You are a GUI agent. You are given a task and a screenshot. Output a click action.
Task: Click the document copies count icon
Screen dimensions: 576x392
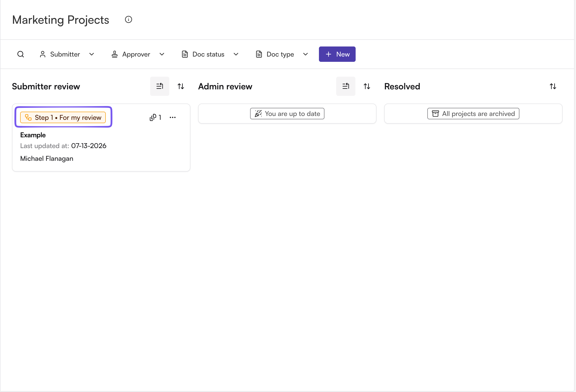153,117
